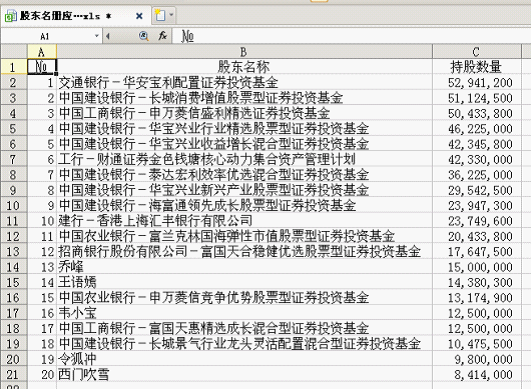Screen dimensions: 531x389
Task: Expand the name box dropdown arrow
Action: point(97,36)
